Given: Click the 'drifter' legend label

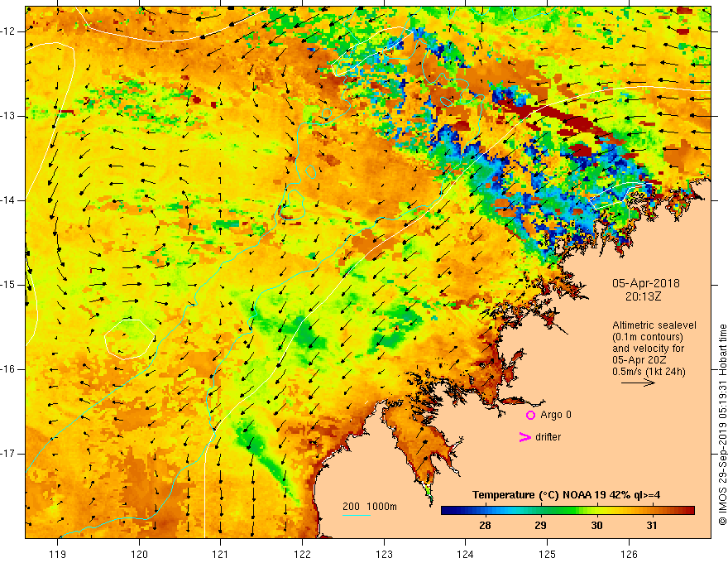Looking at the screenshot, I should click(x=548, y=437).
